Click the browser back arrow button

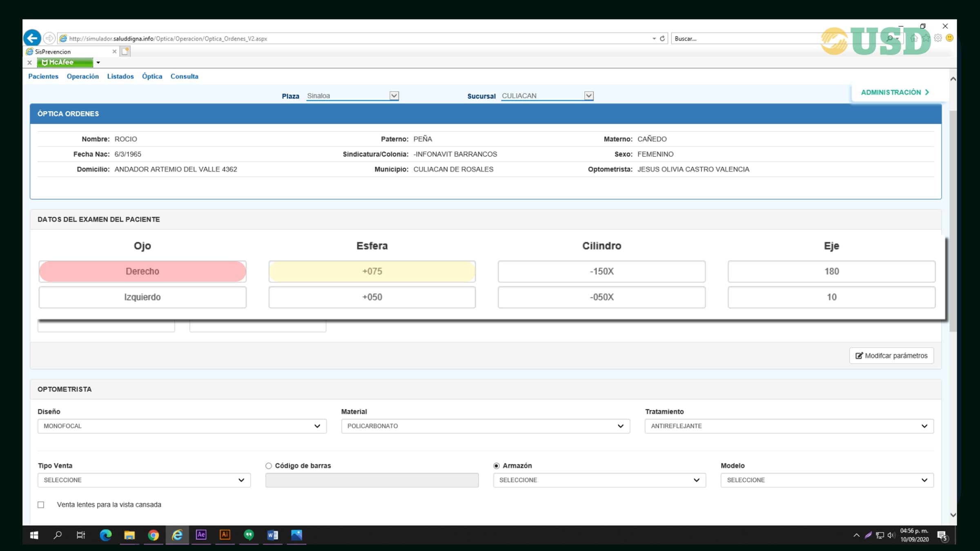(32, 38)
